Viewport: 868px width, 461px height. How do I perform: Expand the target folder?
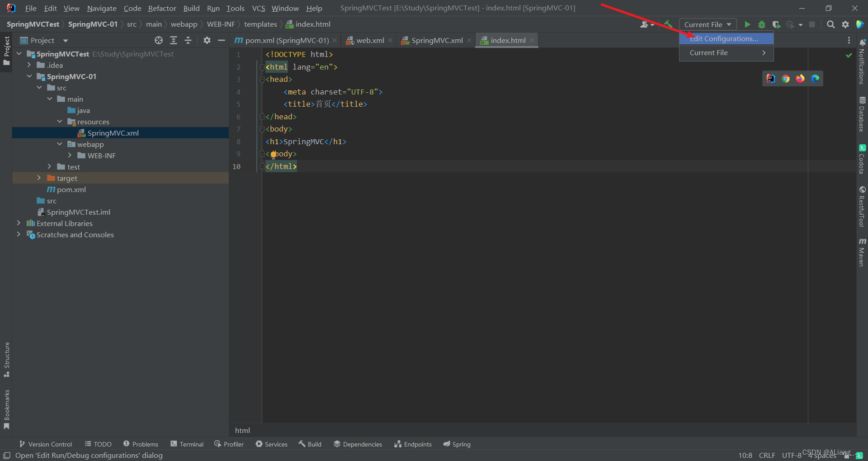[39, 178]
